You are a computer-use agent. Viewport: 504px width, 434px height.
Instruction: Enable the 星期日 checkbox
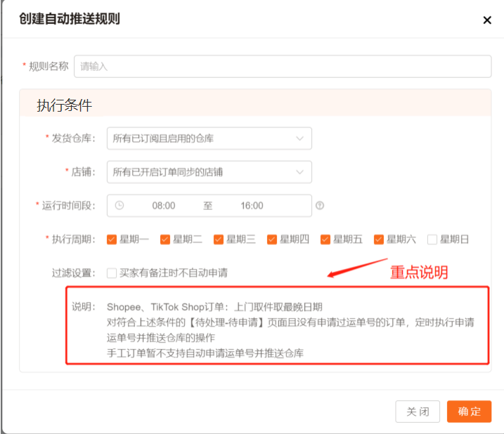[x=432, y=239]
